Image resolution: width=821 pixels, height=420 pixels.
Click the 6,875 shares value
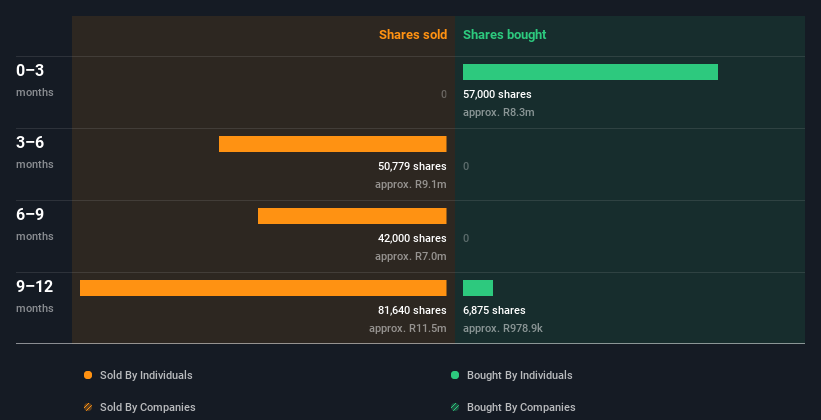(x=494, y=310)
